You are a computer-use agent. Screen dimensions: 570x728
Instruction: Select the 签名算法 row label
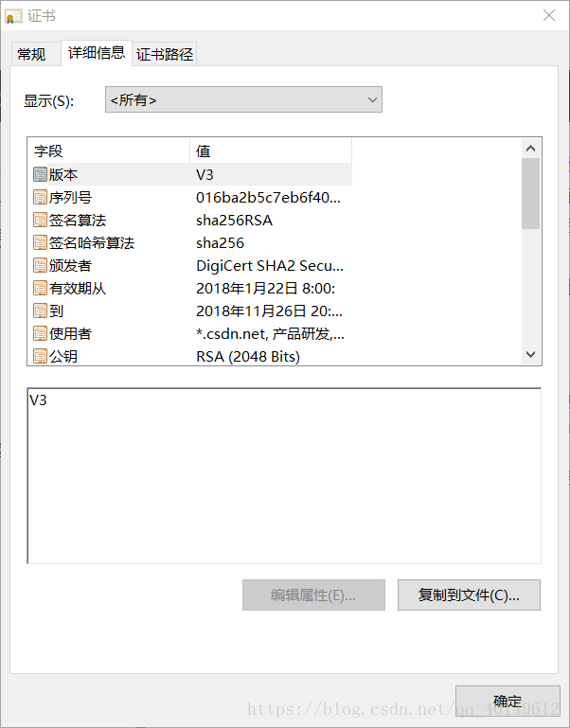click(78, 220)
